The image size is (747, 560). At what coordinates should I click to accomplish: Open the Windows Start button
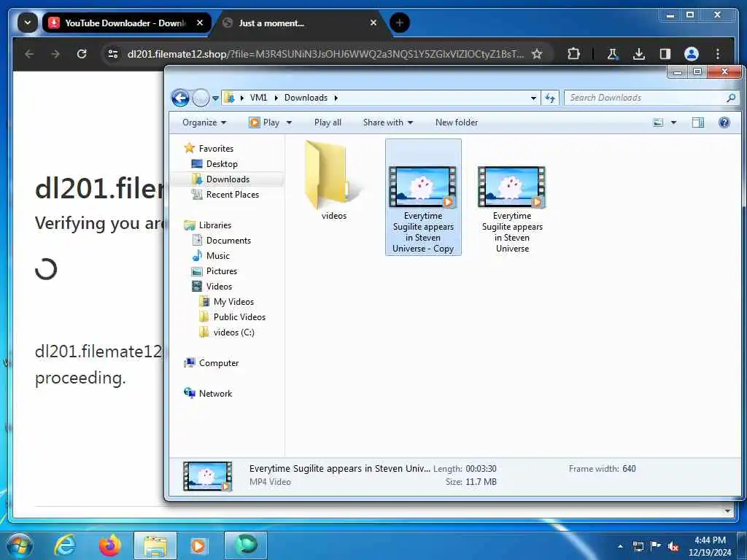point(20,545)
